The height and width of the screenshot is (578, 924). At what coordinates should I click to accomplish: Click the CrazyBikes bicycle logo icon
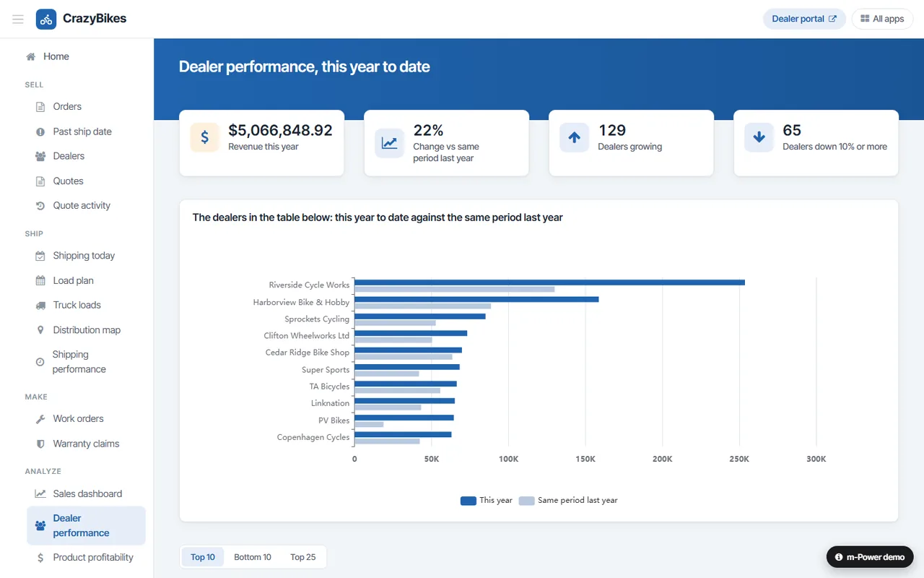point(46,19)
